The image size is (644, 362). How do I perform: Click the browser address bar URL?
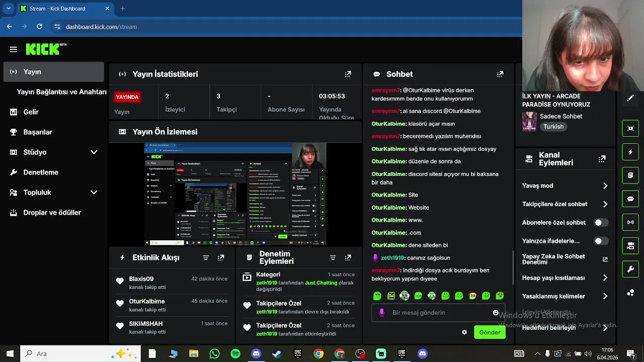coord(101,27)
